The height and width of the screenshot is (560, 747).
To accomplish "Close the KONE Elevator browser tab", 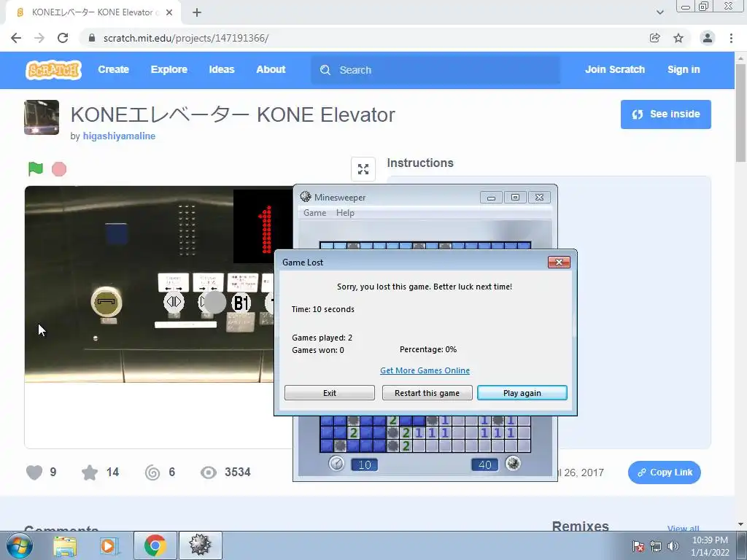I will [169, 12].
